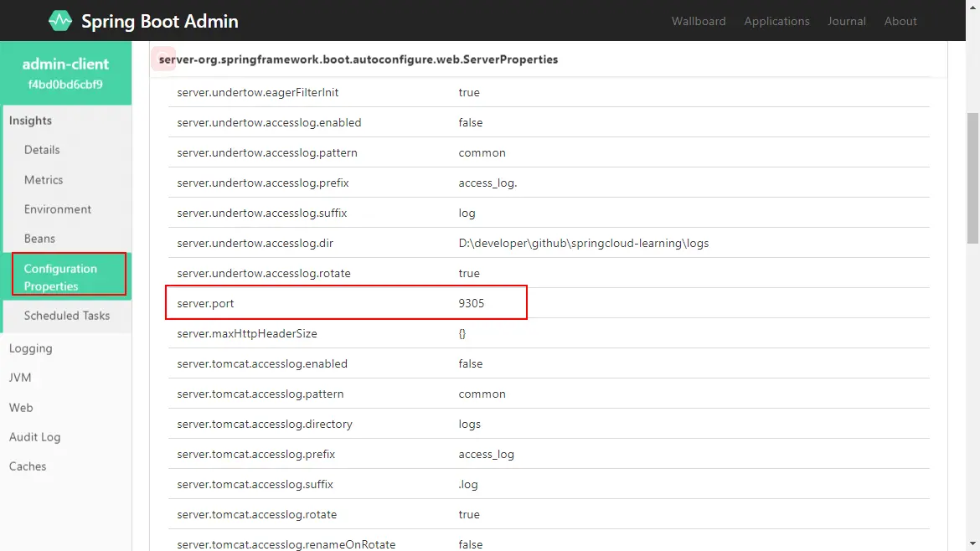Click the Spring Boot Admin title
980x551 pixels.
point(159,21)
